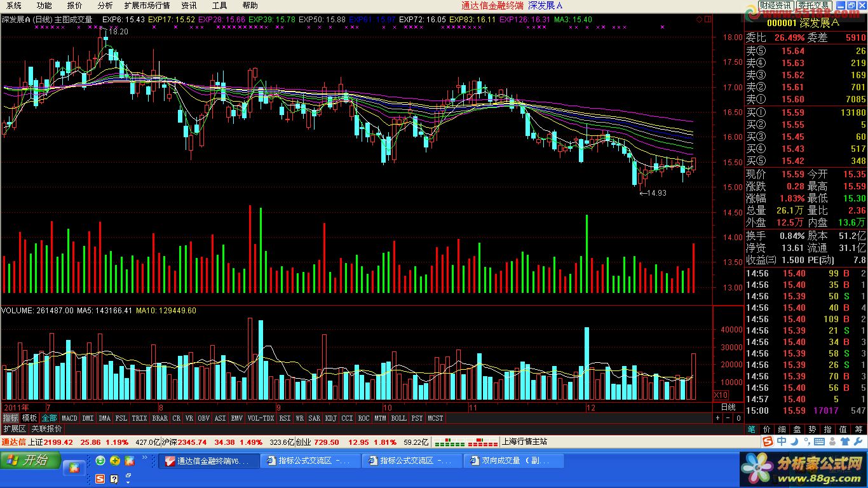
Task: Select the 盘 tab in quote panel
Action: click(x=797, y=429)
